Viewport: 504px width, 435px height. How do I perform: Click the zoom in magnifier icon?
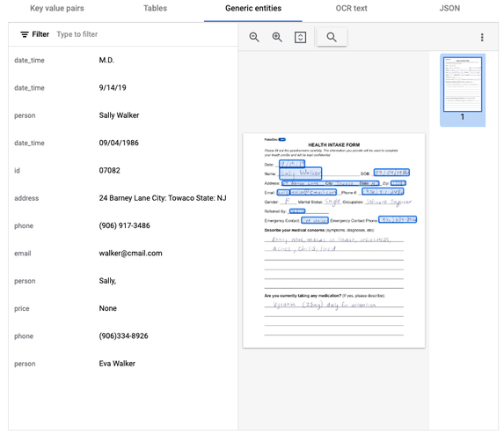[x=277, y=37]
